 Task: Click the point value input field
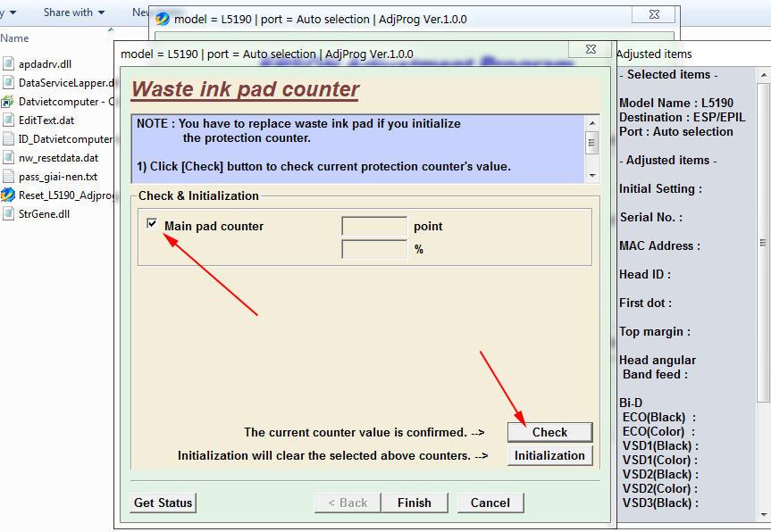pos(374,226)
